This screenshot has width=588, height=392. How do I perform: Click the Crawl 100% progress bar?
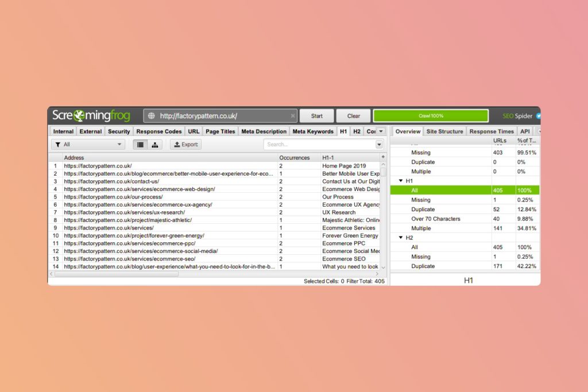(x=431, y=116)
